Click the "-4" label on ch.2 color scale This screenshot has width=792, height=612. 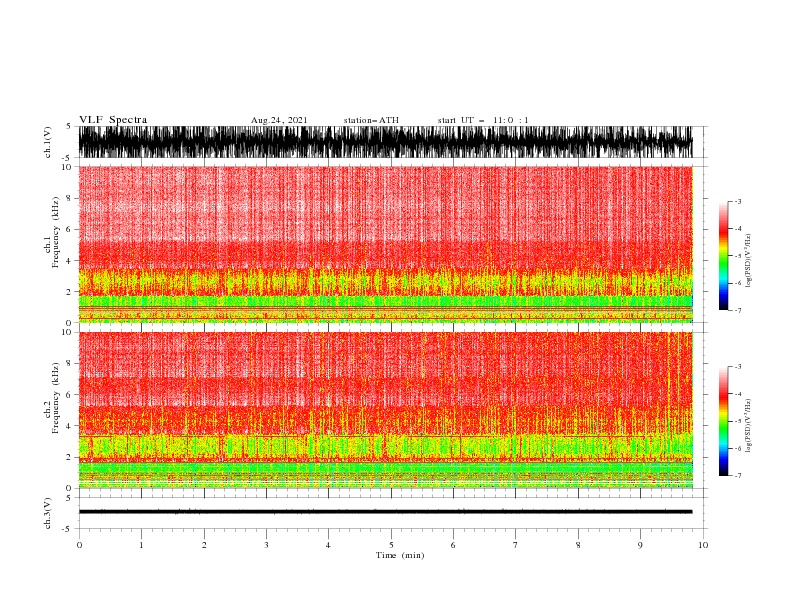click(737, 394)
